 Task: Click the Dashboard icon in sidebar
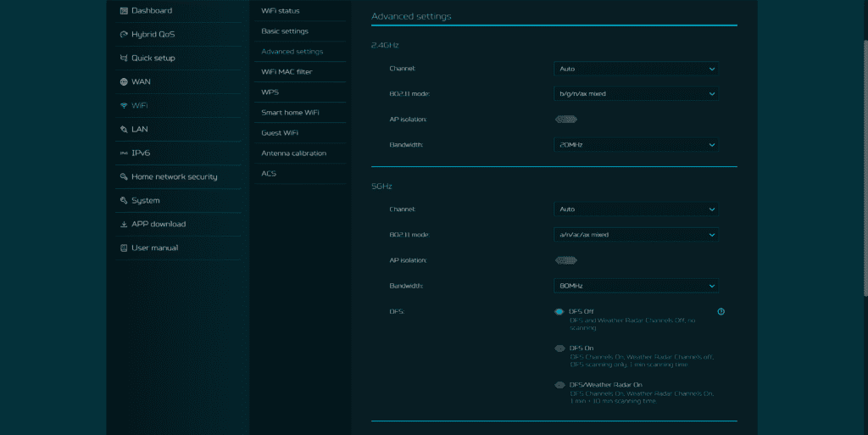(x=124, y=11)
